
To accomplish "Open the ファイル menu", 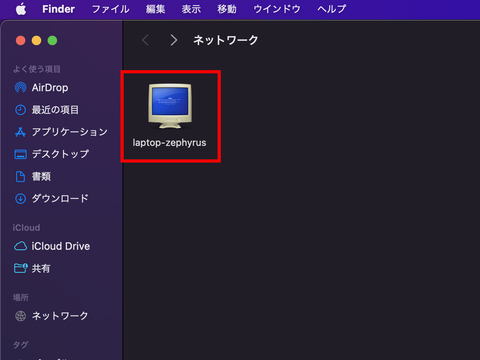I will point(110,9).
